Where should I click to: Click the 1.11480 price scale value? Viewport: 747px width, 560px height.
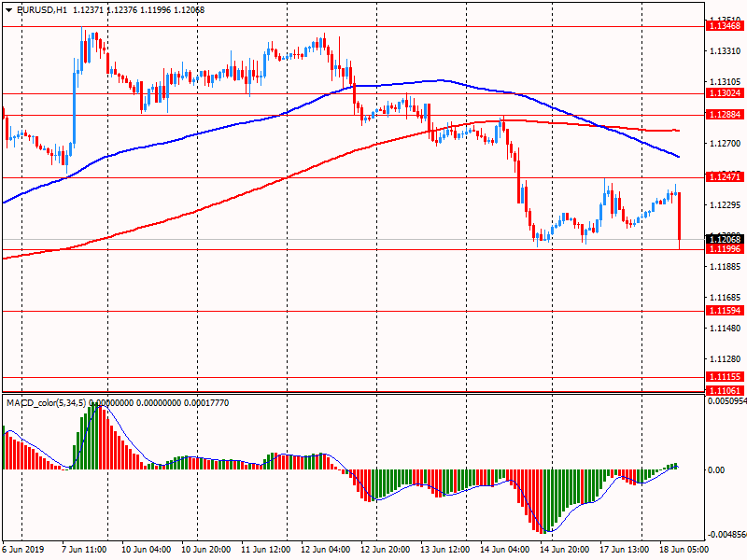pyautogui.click(x=726, y=329)
